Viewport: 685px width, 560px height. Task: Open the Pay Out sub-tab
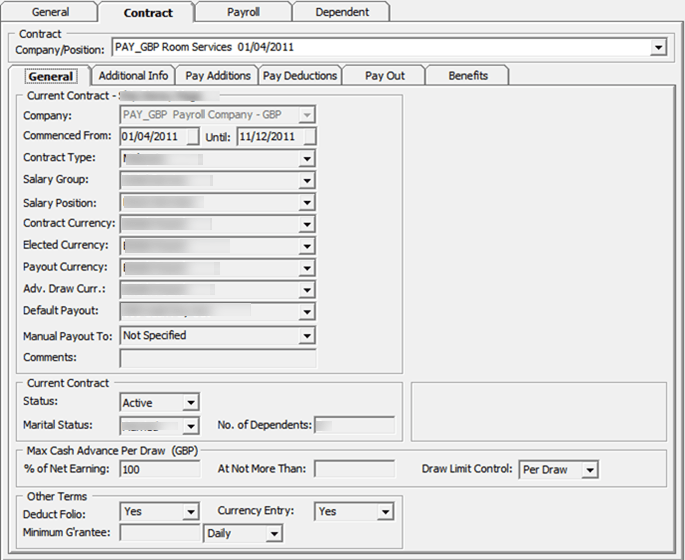(384, 76)
